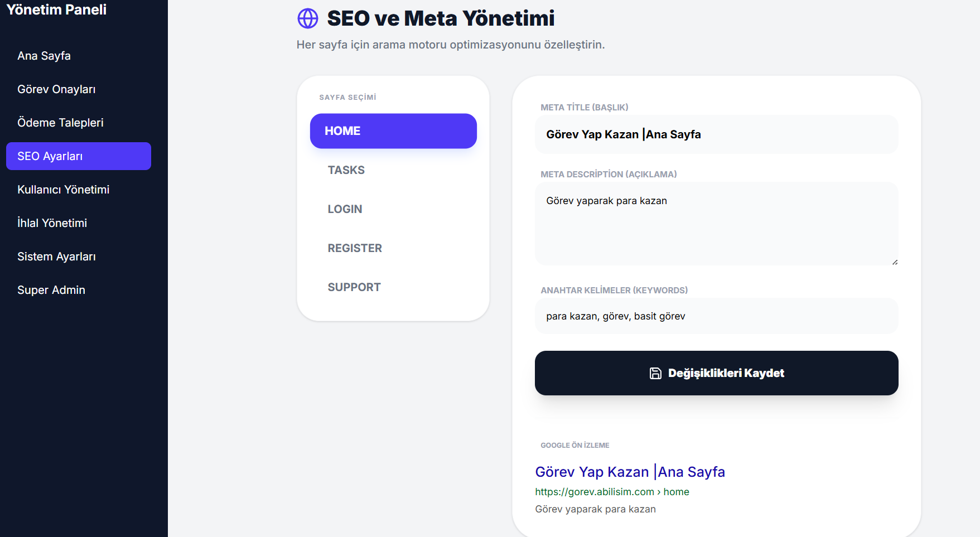Focus the Meta Title input field
The width and height of the screenshot is (980, 537).
pyautogui.click(x=716, y=134)
